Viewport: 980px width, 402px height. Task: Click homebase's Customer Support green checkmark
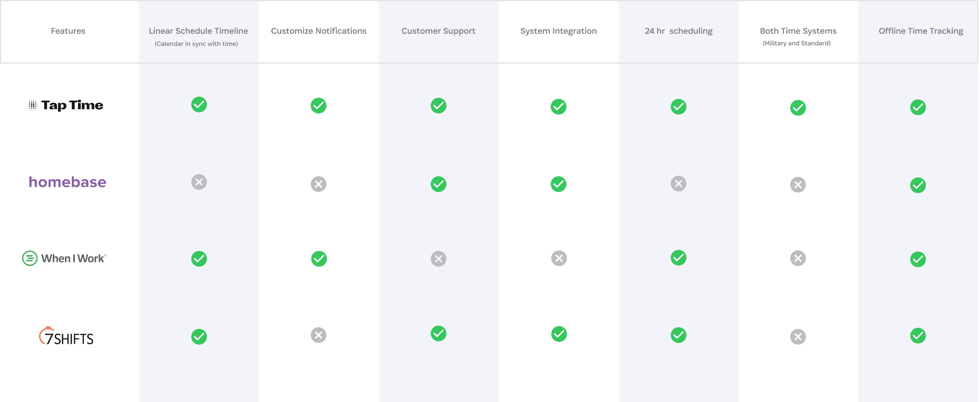(438, 184)
